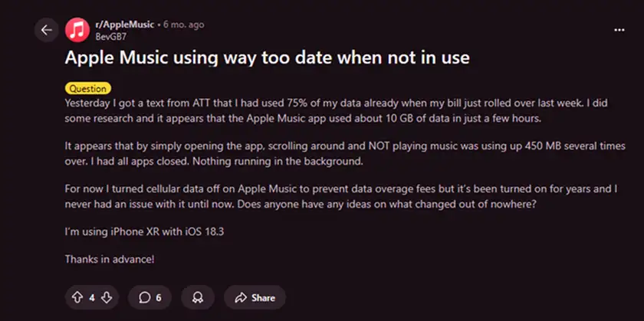Click the comment bubble icon

tap(143, 296)
